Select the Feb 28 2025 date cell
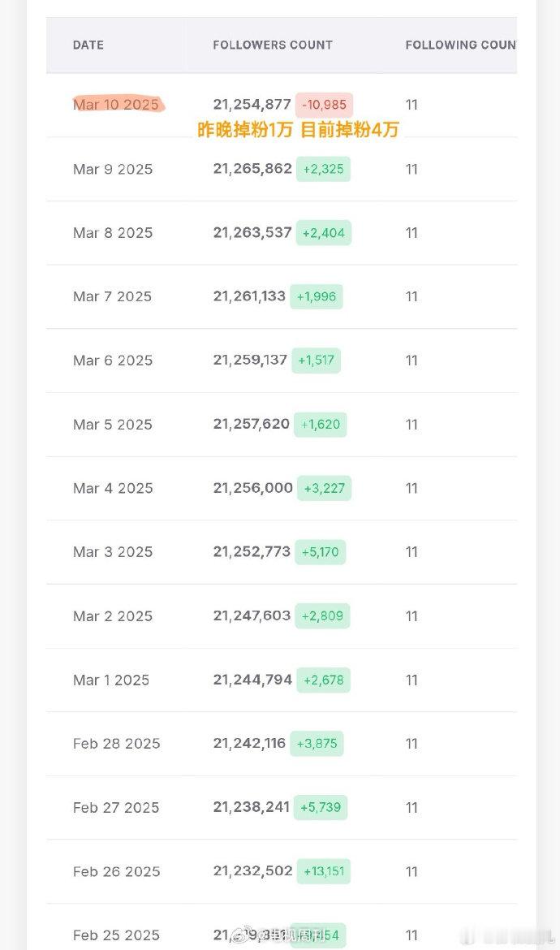Image resolution: width=560 pixels, height=950 pixels. (x=116, y=744)
